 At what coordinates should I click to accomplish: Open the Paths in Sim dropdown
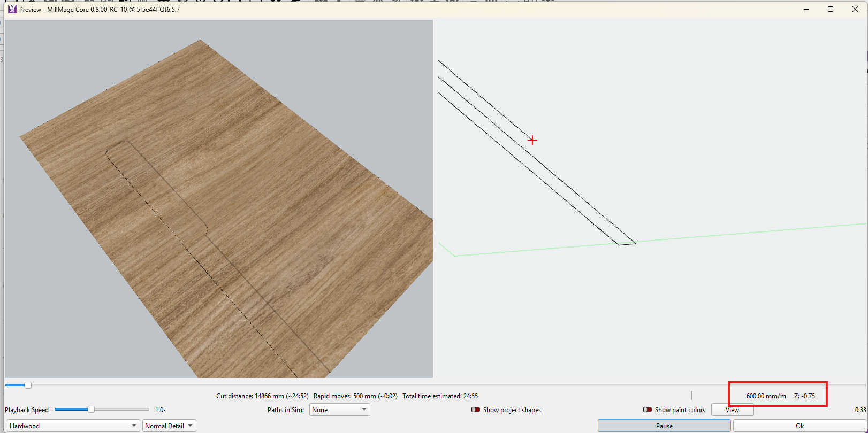(x=340, y=410)
